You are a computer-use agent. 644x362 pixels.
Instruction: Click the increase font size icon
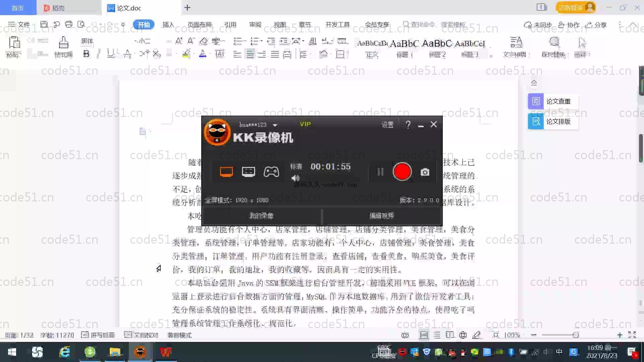tap(179, 41)
